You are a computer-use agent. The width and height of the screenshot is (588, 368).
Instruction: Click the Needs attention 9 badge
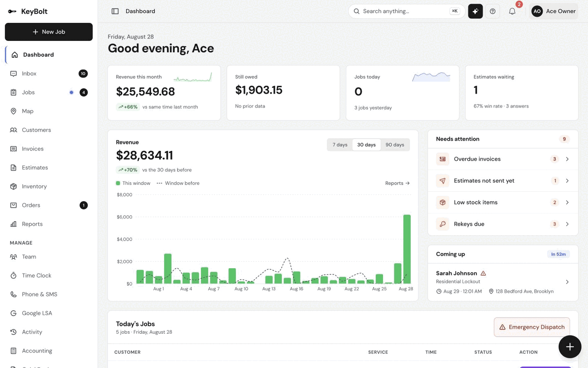coord(564,139)
